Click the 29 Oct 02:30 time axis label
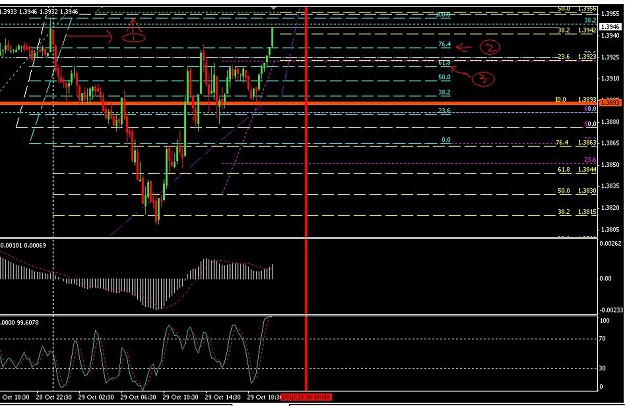Image resolution: width=625 pixels, height=406 pixels. tap(96, 397)
